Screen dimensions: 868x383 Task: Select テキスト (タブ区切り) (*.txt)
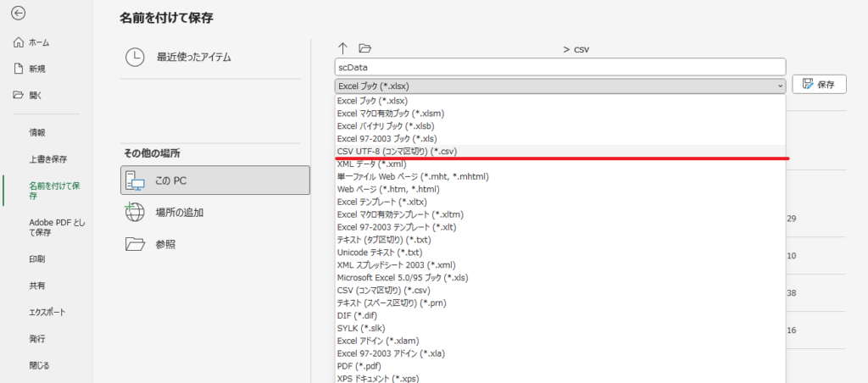[x=560, y=240]
